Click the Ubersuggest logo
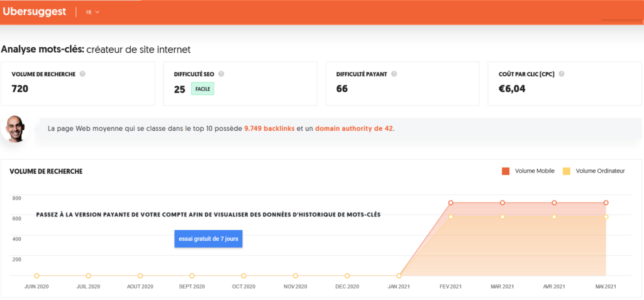Image resolution: width=644 pixels, height=300 pixels. pyautogui.click(x=34, y=11)
